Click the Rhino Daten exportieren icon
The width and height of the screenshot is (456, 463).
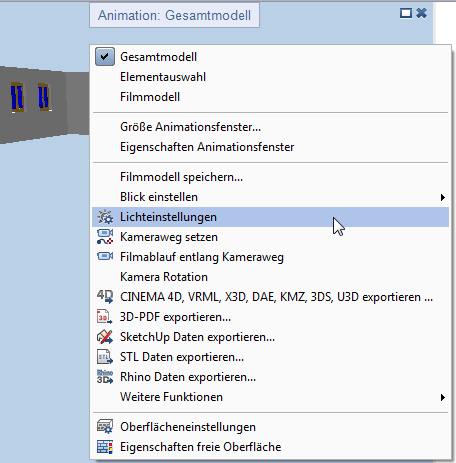pos(105,377)
